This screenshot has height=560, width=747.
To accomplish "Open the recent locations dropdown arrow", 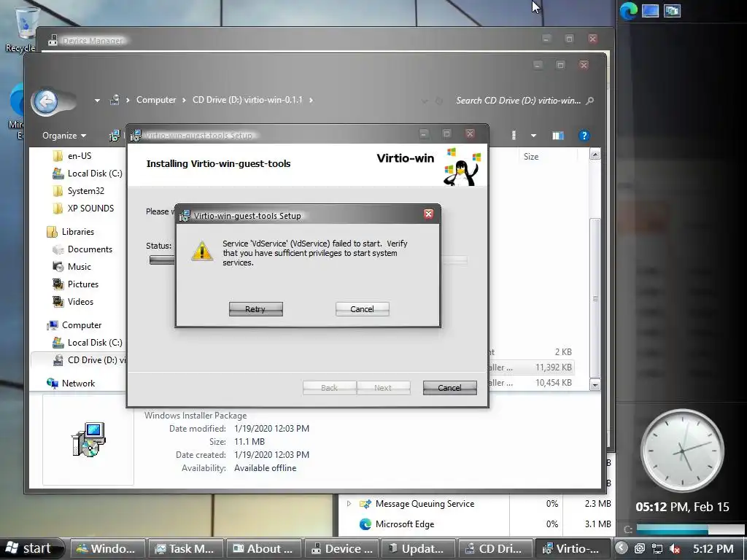I will [97, 101].
